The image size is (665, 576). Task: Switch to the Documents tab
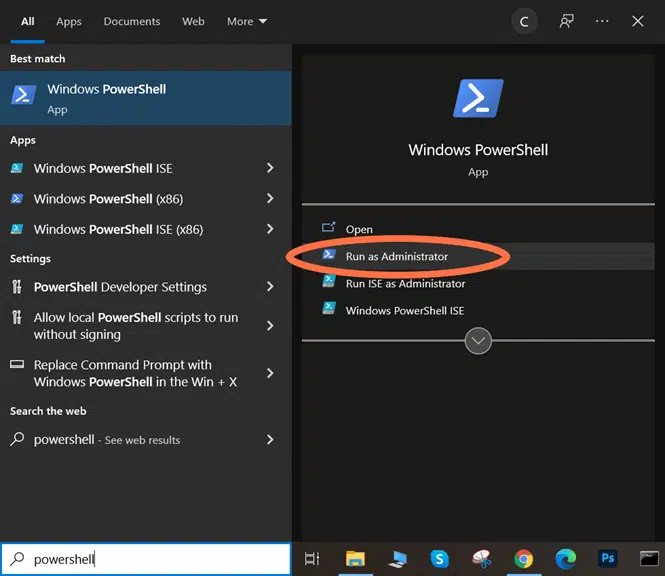pos(132,21)
